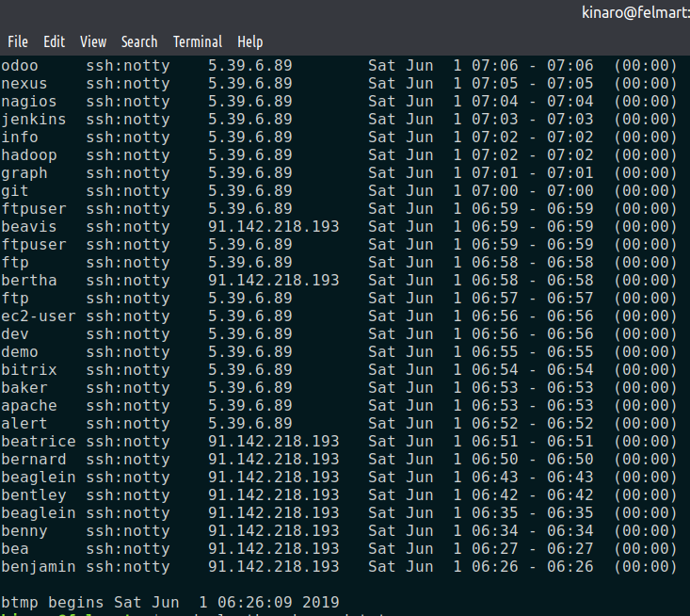Click the 'apache' username entry
Image resolution: width=690 pixels, height=616 pixels.
[29, 406]
